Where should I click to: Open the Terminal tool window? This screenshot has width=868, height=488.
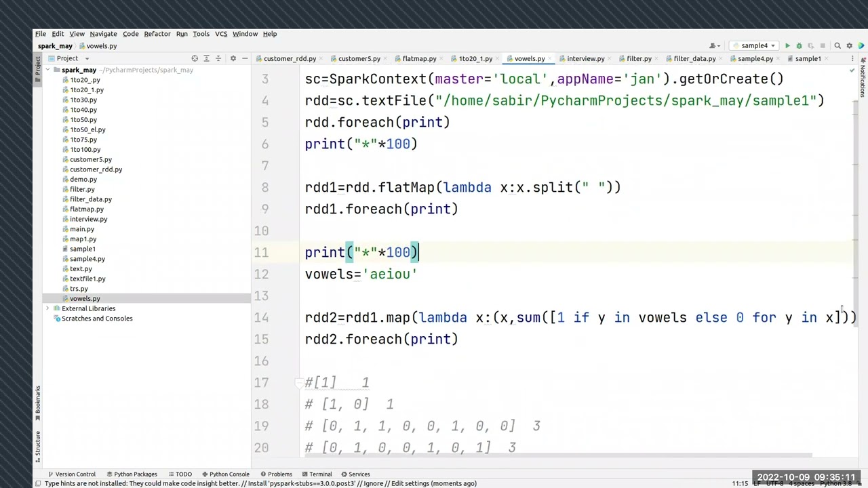click(317, 474)
